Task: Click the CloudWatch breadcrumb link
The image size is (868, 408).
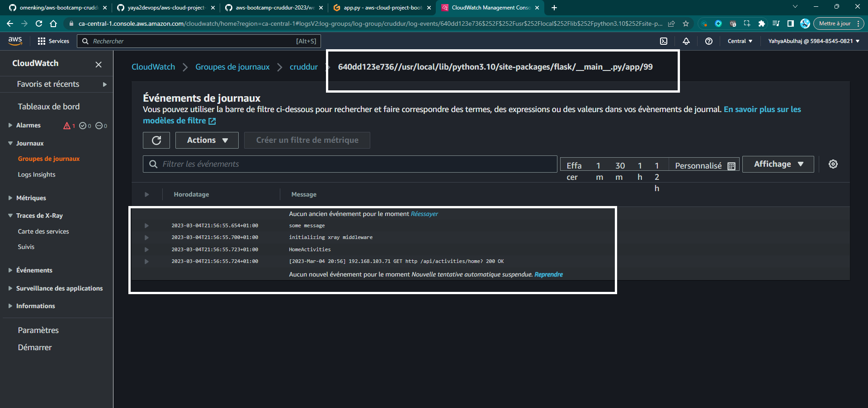Action: click(x=153, y=67)
